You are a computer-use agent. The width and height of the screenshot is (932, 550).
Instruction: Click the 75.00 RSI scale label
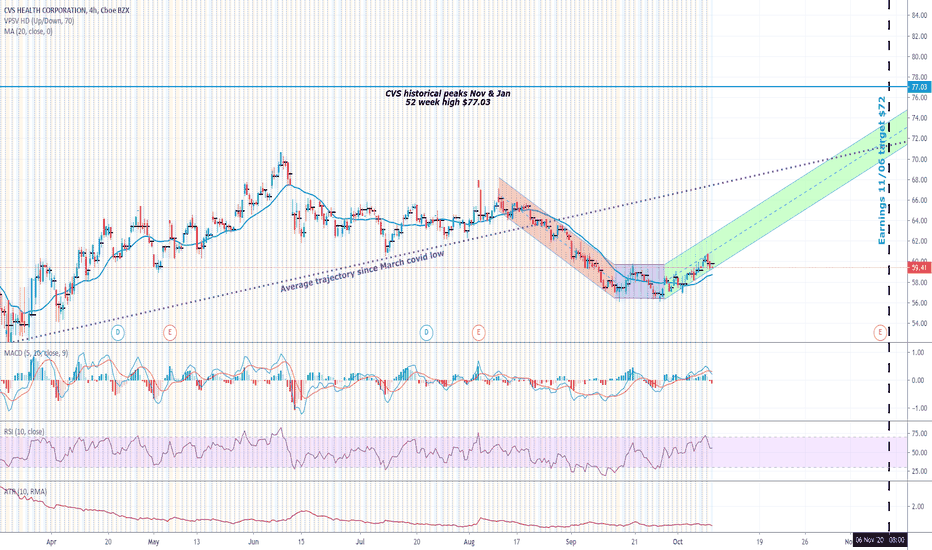tap(920, 434)
